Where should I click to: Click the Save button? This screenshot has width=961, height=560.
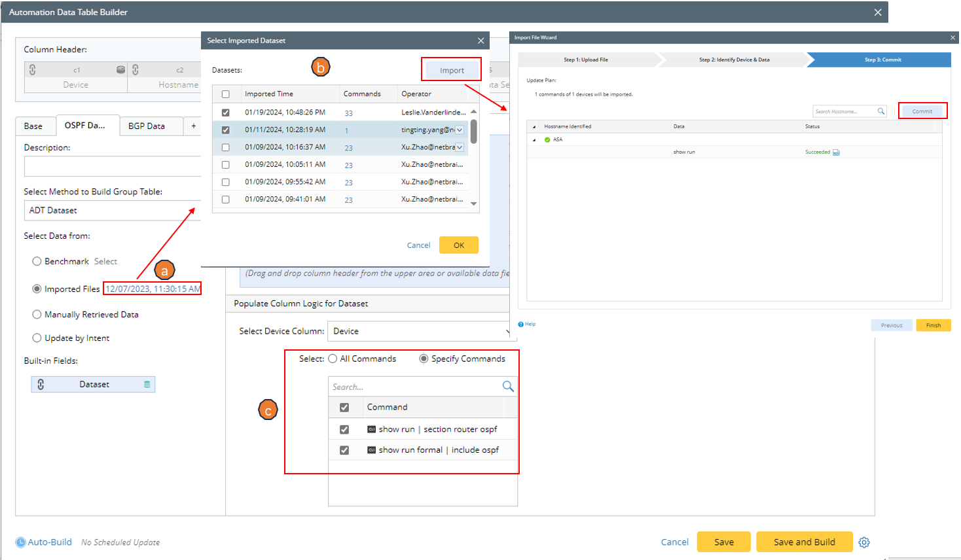[x=724, y=542]
